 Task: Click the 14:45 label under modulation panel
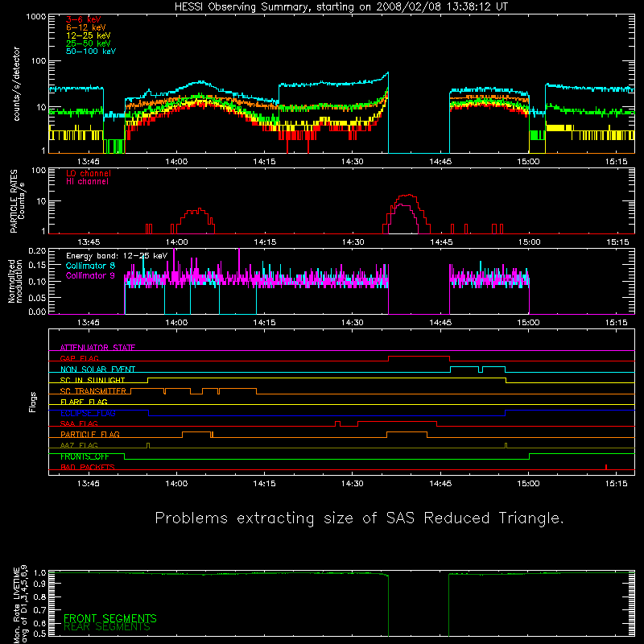tap(440, 323)
